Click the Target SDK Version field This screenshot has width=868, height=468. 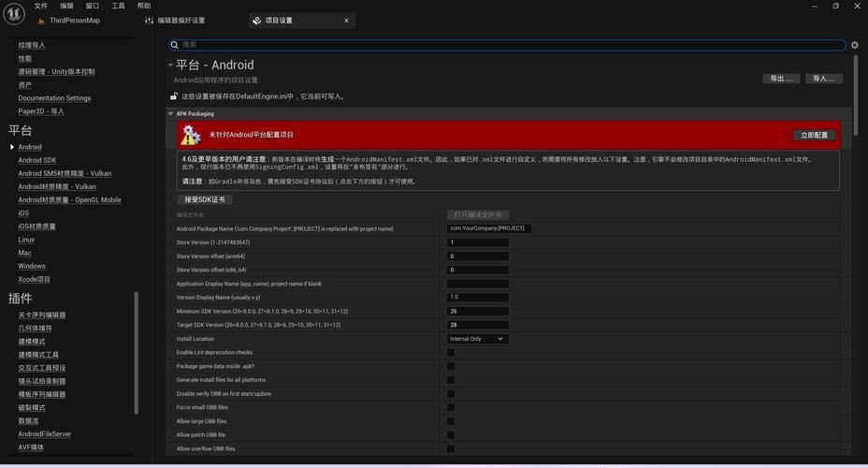pos(478,325)
